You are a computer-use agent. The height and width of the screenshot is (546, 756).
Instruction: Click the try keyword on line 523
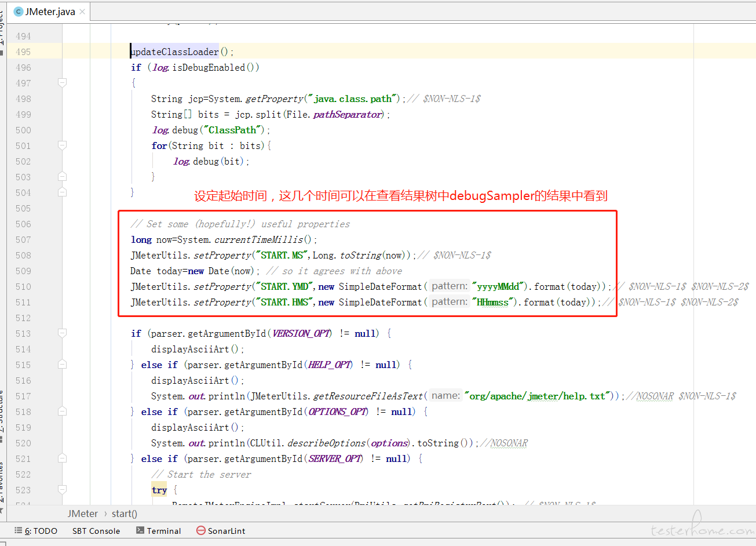coord(159,490)
